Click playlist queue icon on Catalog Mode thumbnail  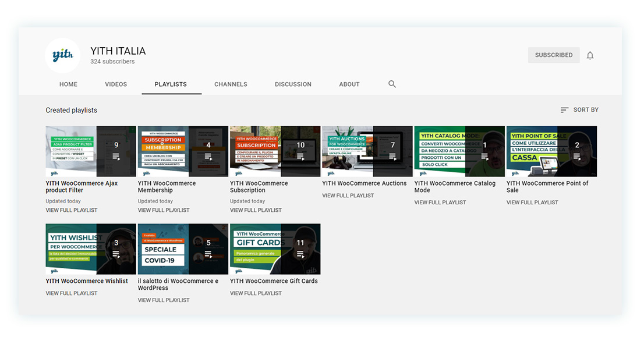click(484, 157)
